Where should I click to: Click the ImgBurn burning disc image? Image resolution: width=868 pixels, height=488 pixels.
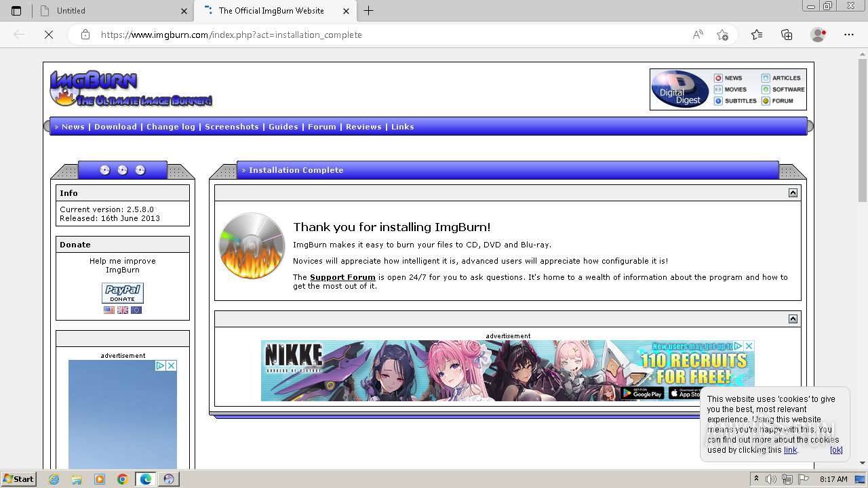tap(252, 245)
